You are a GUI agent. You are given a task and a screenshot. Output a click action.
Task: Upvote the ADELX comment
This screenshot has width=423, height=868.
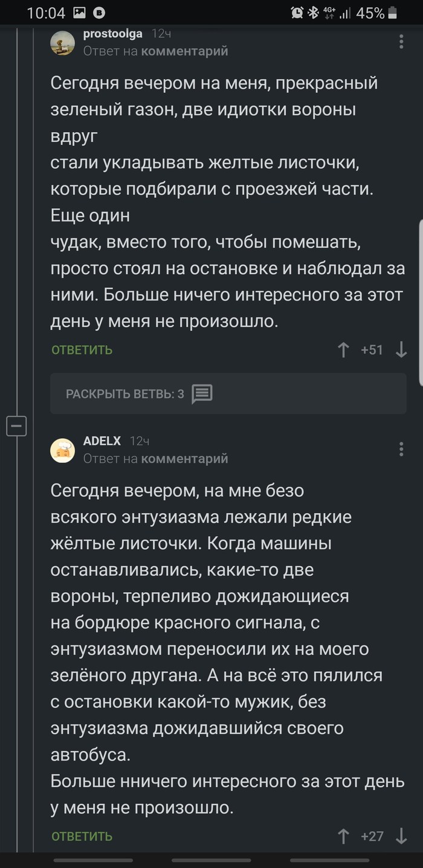(343, 836)
